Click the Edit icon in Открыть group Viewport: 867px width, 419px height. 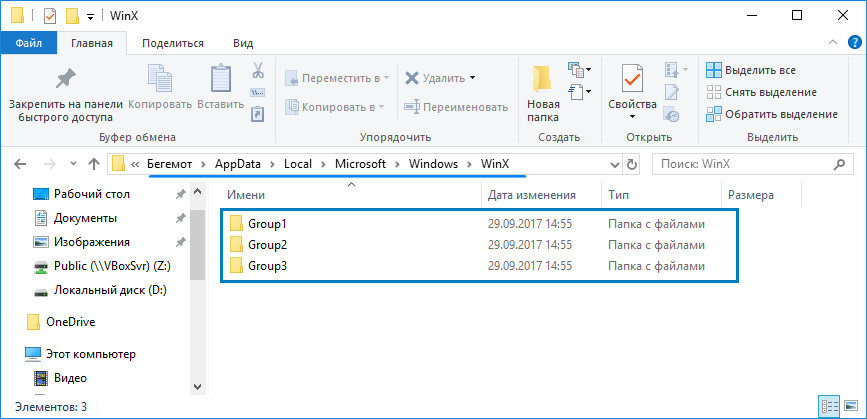tap(671, 93)
